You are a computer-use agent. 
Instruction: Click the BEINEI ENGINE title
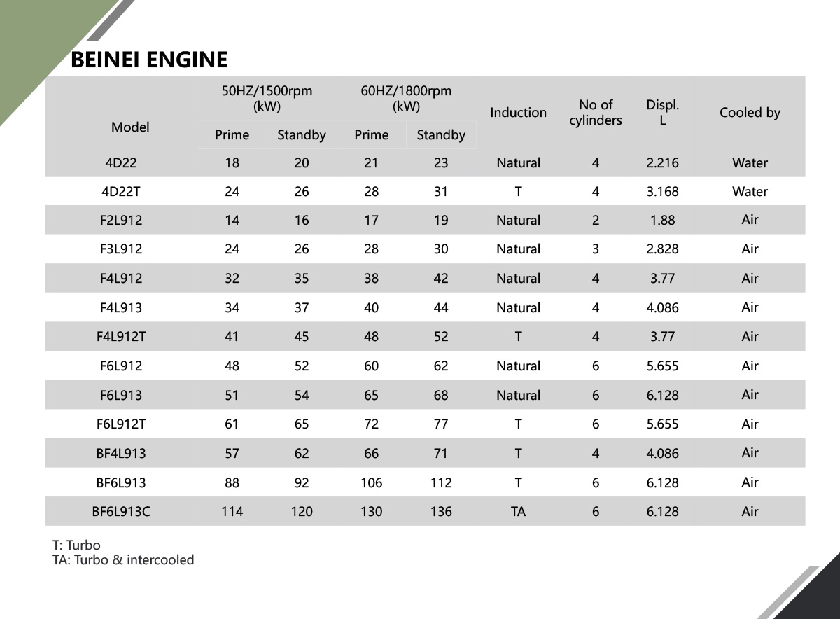[149, 60]
